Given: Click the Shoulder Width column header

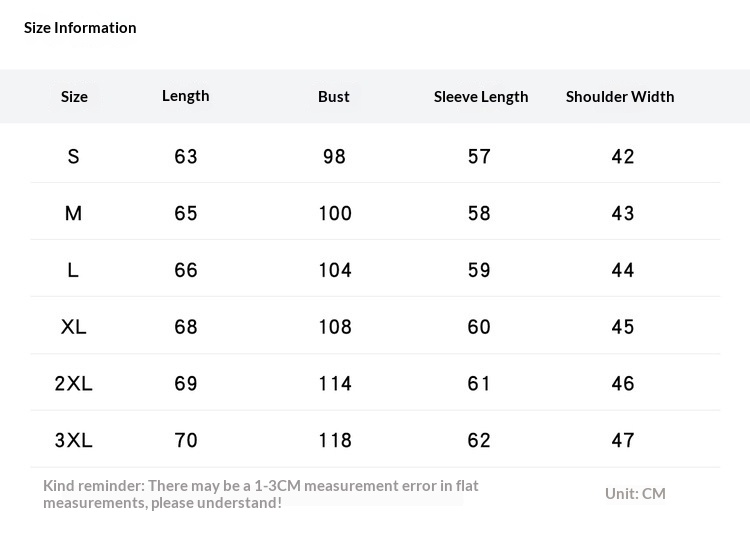Looking at the screenshot, I should [620, 96].
